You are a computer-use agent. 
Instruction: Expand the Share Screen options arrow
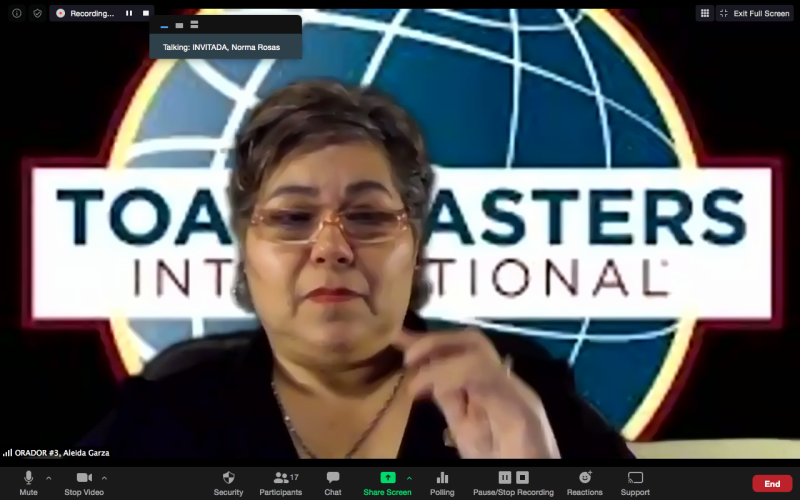click(x=409, y=478)
